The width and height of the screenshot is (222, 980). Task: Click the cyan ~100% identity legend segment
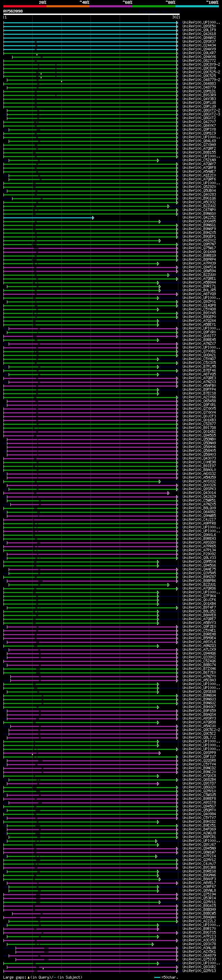(x=197, y=6)
